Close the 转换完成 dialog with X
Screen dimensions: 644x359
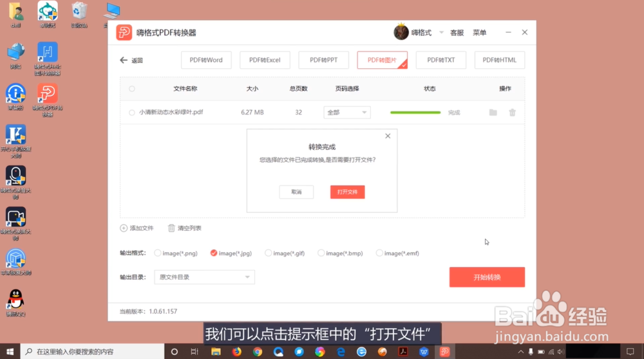coord(388,136)
